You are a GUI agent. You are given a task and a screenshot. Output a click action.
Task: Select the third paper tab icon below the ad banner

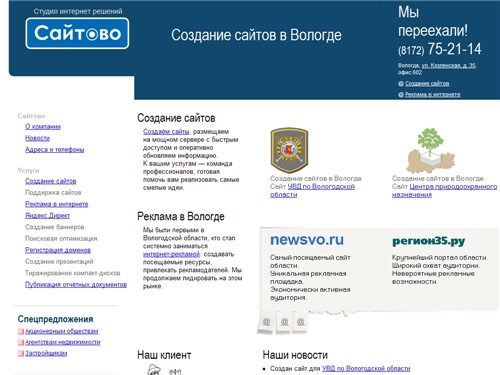pos(301,322)
